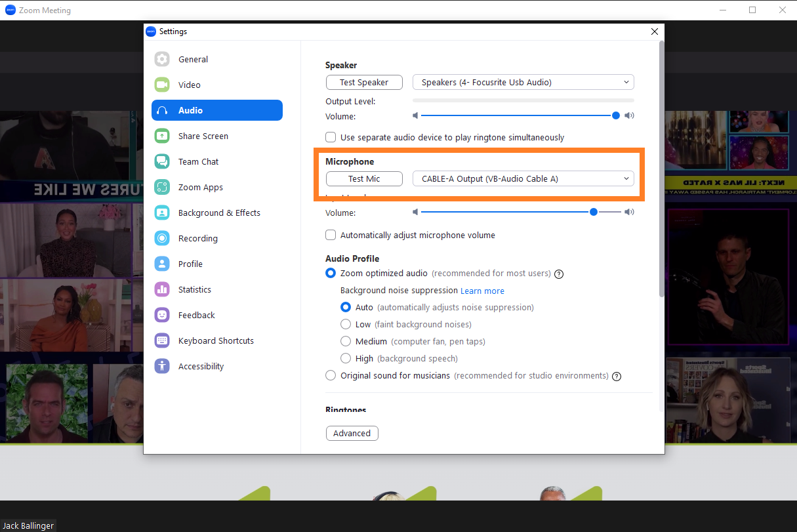This screenshot has height=532, width=797.
Task: Click the Team Chat bubble icon
Action: tap(162, 161)
